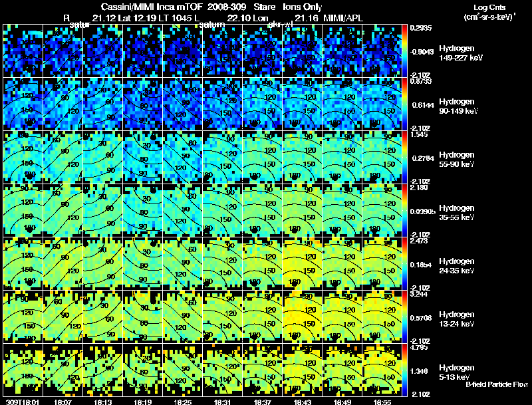Click the colorbar value '0.03905'
532x405 pixels.
[x=422, y=211]
